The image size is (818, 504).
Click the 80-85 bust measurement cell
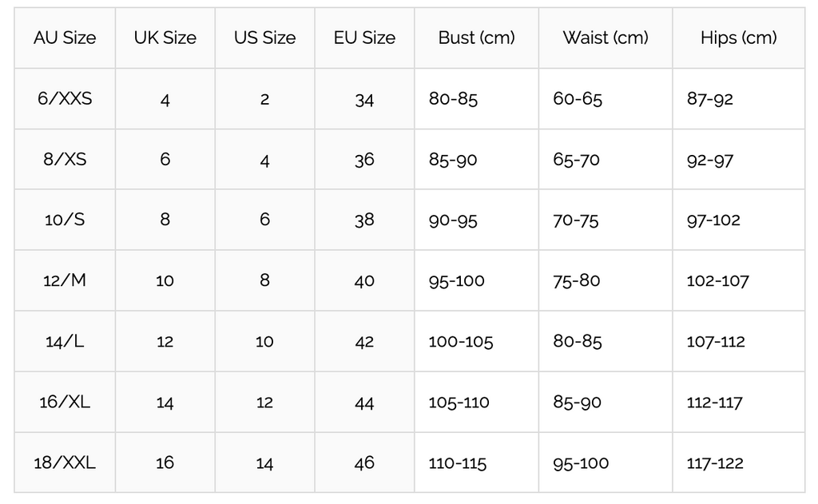click(x=453, y=99)
